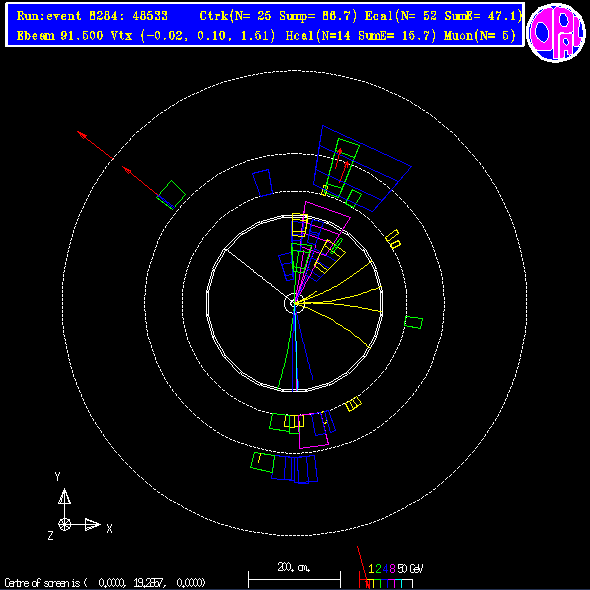Click the large blue hadron calorimeter block upper right

tap(362, 168)
